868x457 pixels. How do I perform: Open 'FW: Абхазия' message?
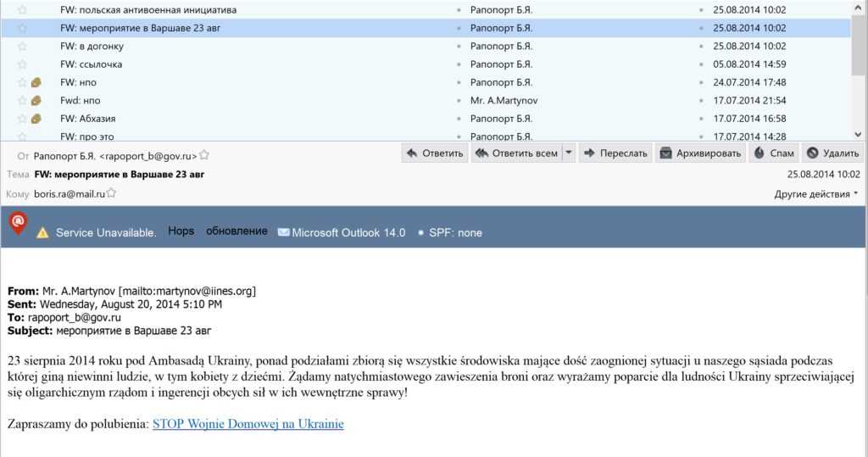(88, 119)
